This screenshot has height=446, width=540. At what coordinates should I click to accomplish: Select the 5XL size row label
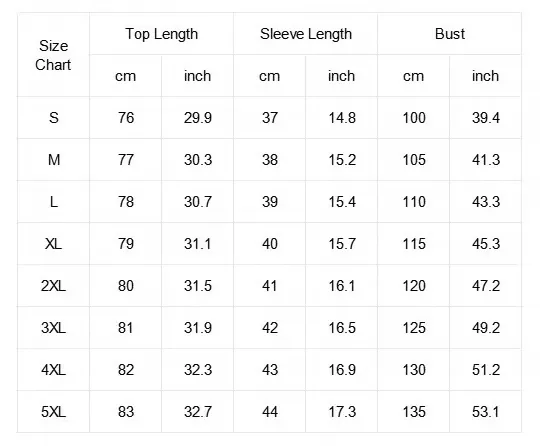point(53,412)
